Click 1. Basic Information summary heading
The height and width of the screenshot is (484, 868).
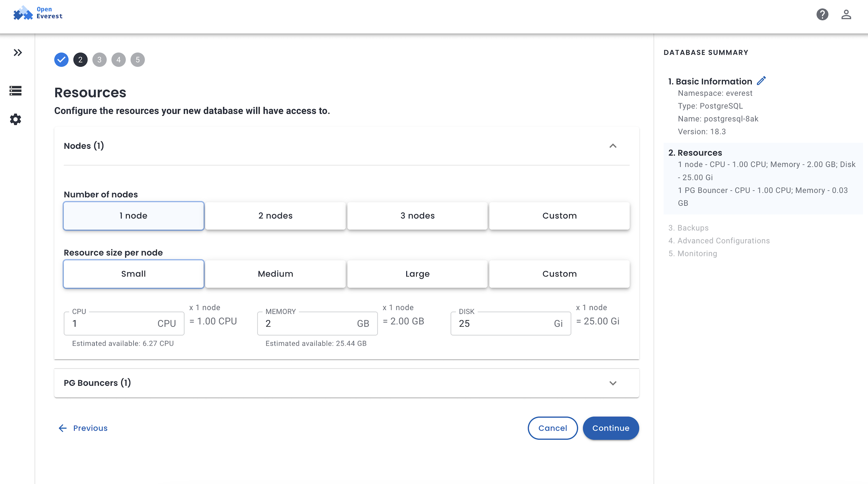pyautogui.click(x=710, y=81)
